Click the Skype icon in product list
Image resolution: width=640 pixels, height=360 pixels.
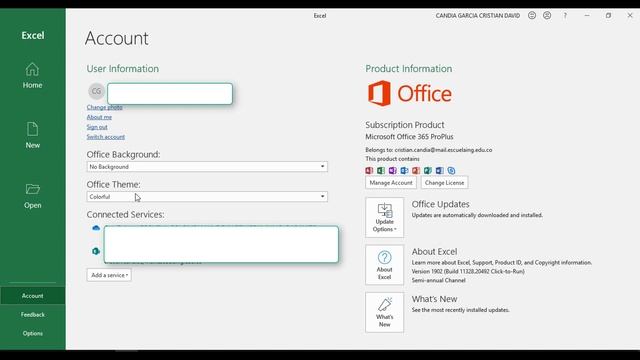coord(451,171)
